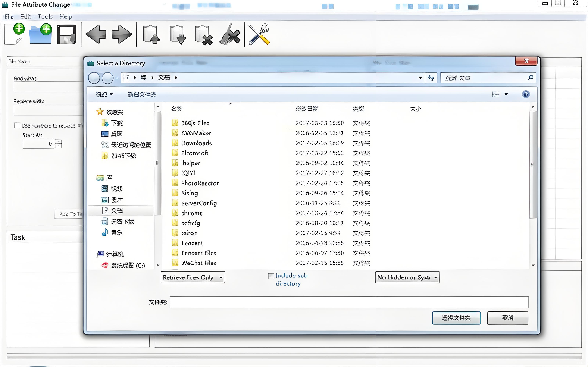
Task: Open the No Hidden or System dropdown
Action: coord(407,277)
